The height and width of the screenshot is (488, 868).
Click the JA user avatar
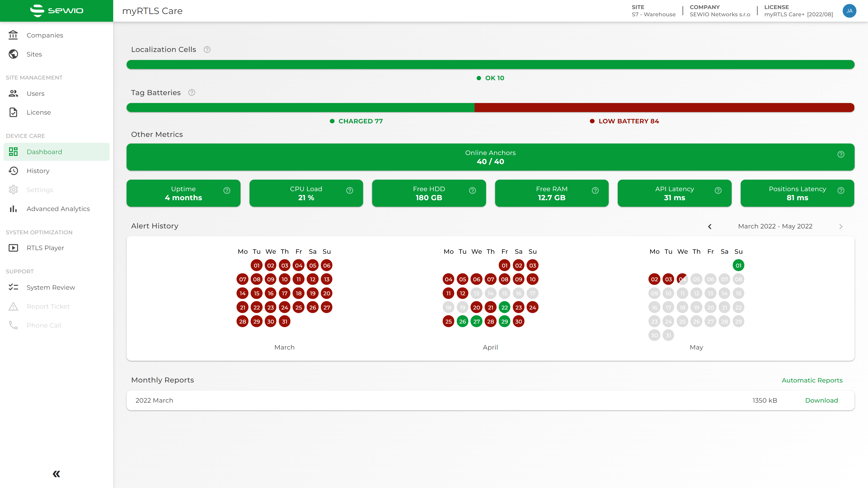click(849, 11)
